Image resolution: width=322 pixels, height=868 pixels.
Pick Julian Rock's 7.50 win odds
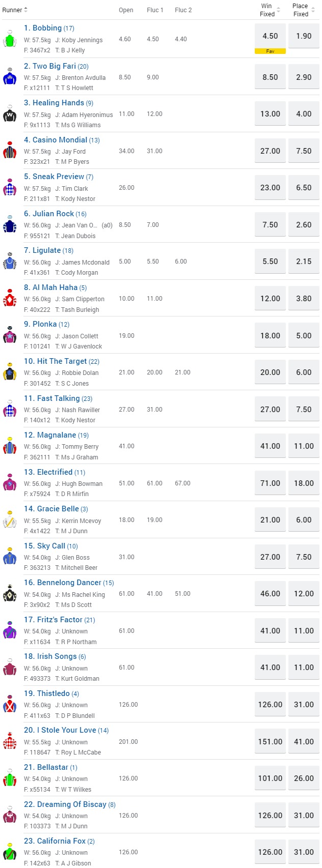click(x=270, y=225)
